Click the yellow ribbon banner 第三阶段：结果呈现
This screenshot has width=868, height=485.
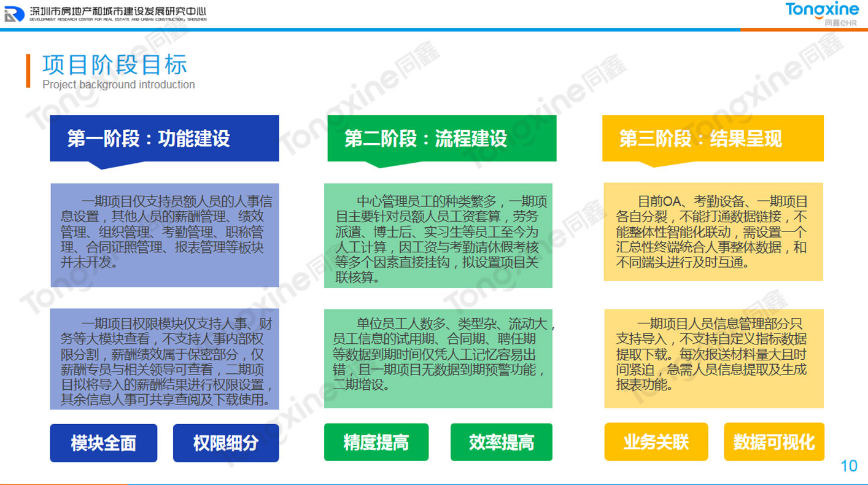pyautogui.click(x=713, y=139)
